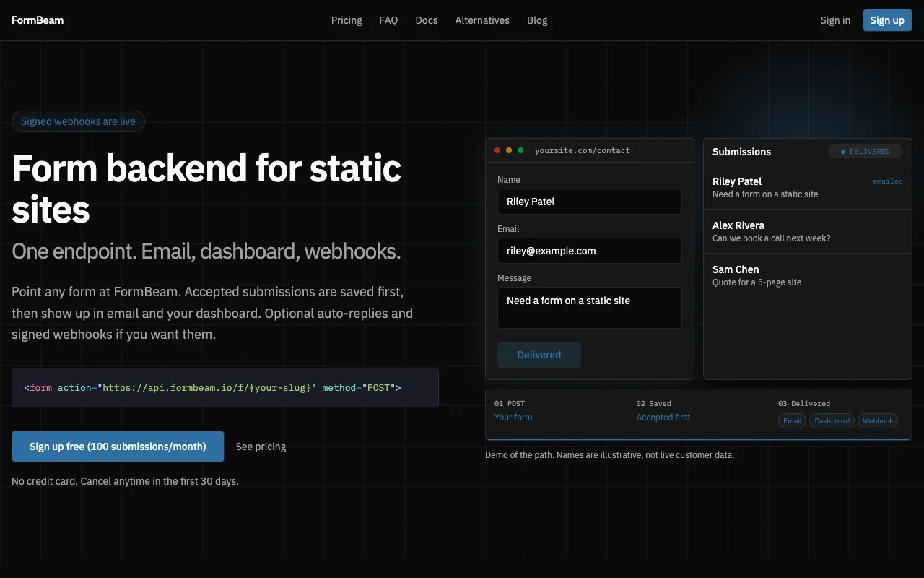This screenshot has width=924, height=578.
Task: Click the Submissions panel heading
Action: (x=741, y=152)
